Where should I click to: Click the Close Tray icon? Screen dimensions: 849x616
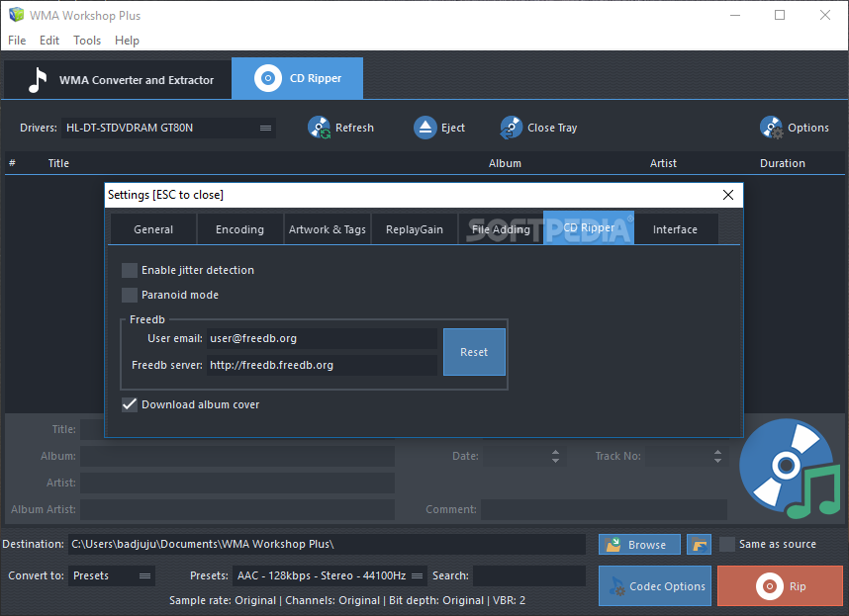click(x=512, y=128)
